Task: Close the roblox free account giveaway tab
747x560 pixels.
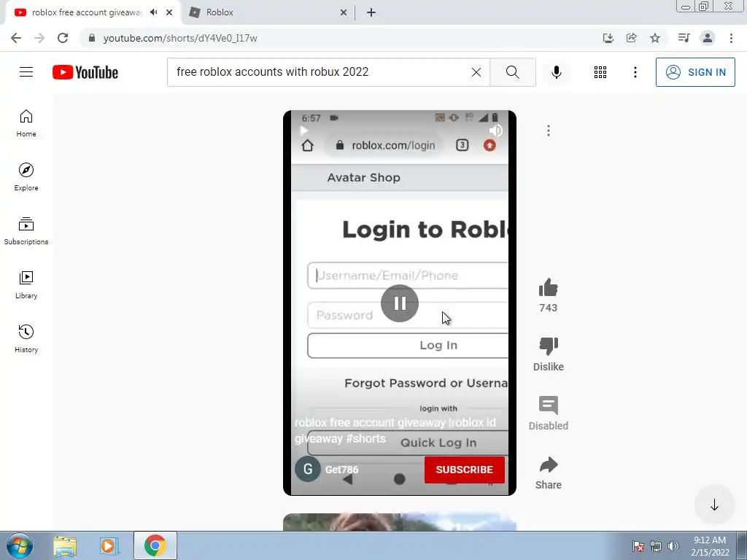Action: [169, 12]
